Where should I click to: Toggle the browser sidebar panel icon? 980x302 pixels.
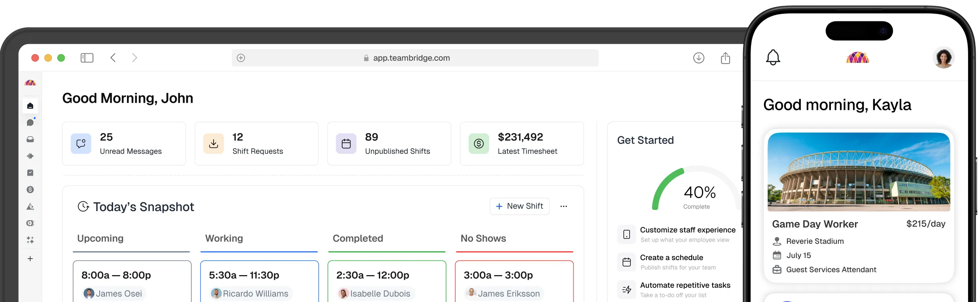point(87,58)
